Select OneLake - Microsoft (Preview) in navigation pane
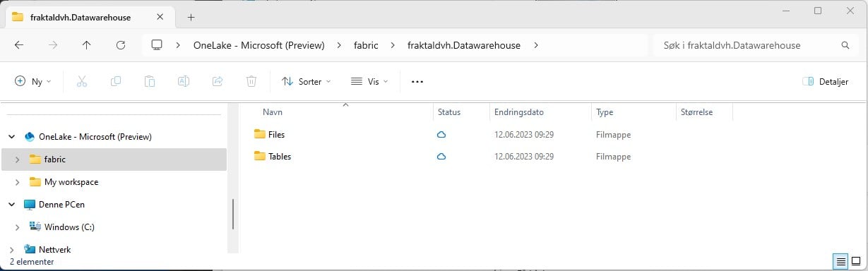Screen dimensions: 868x271 tap(95, 137)
